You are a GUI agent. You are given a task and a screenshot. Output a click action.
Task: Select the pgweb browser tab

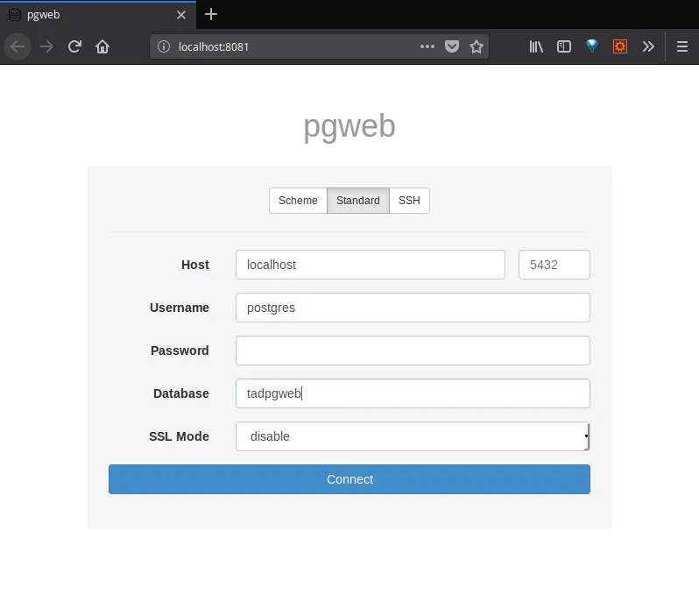(x=97, y=15)
